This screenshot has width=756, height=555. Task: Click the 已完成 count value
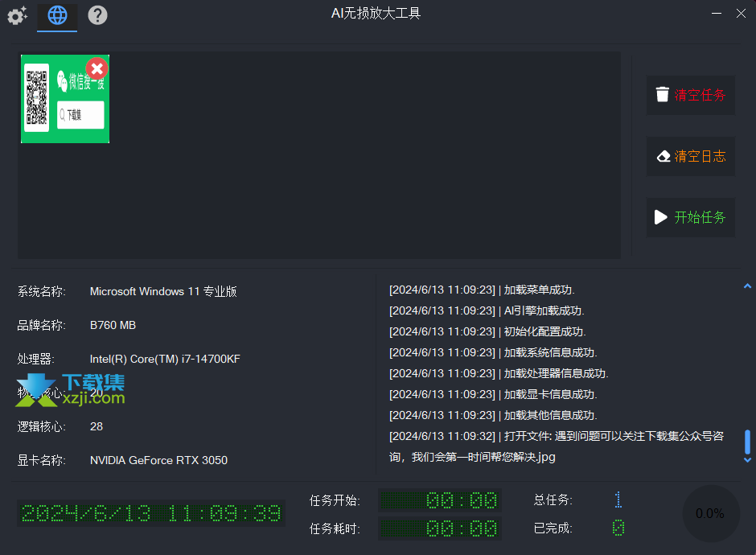pyautogui.click(x=618, y=528)
